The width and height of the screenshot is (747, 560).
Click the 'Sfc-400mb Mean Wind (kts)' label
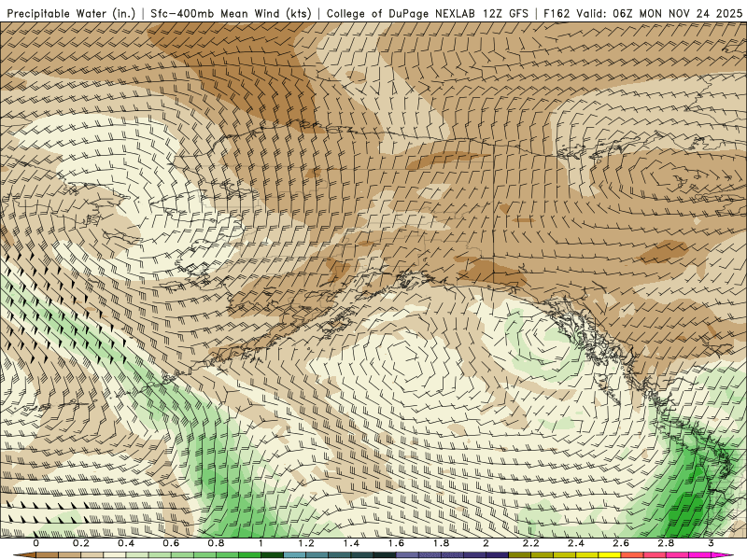coord(231,13)
